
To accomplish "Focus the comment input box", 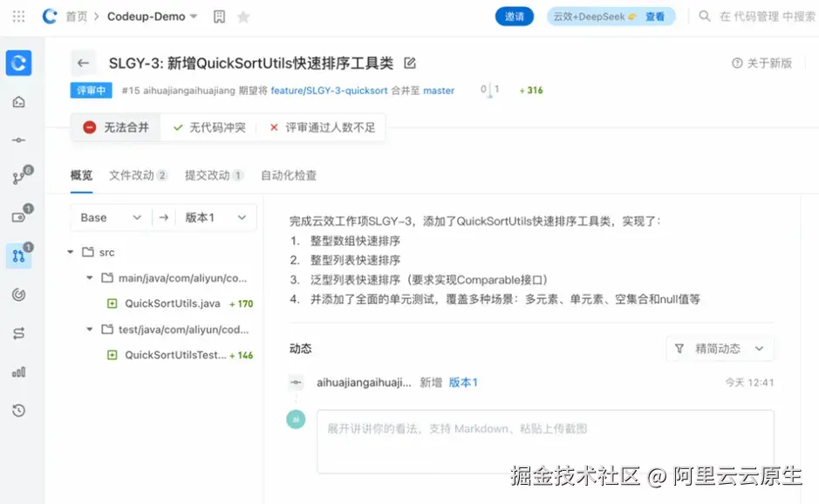I will [545, 441].
